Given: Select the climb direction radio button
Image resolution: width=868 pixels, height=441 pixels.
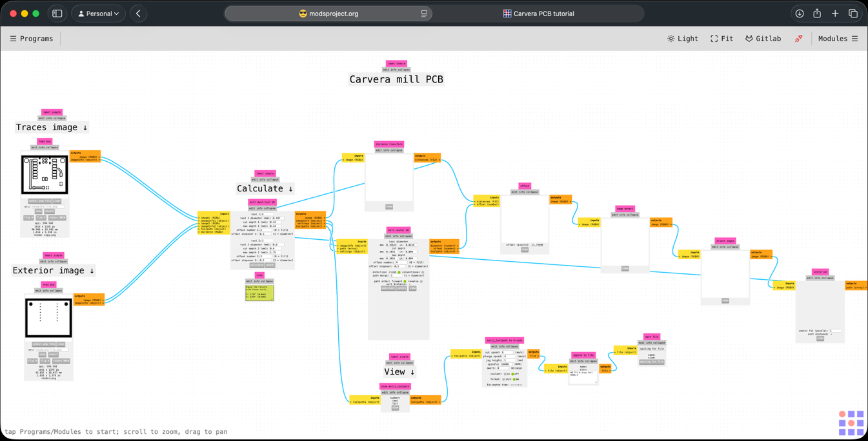Looking at the screenshot, I should tap(399, 272).
